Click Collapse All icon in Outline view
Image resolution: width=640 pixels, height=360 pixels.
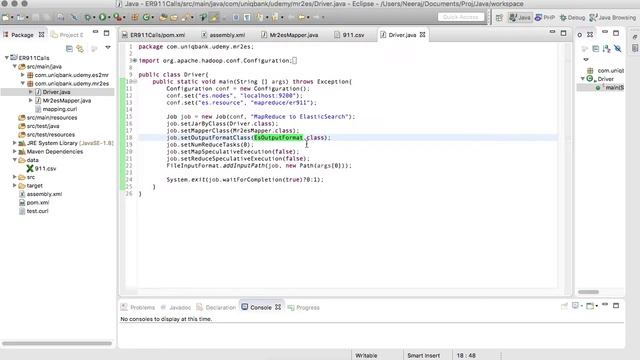[x=596, y=49]
